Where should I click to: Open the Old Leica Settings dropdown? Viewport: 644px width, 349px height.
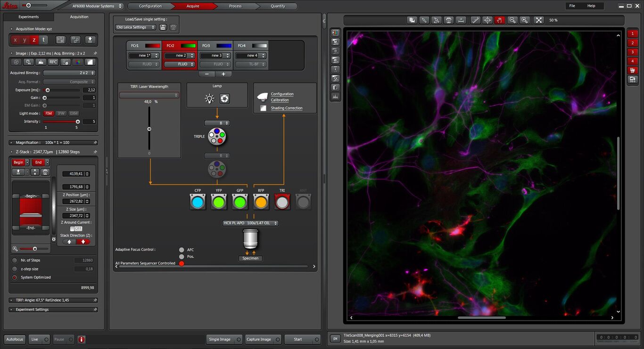(x=137, y=27)
